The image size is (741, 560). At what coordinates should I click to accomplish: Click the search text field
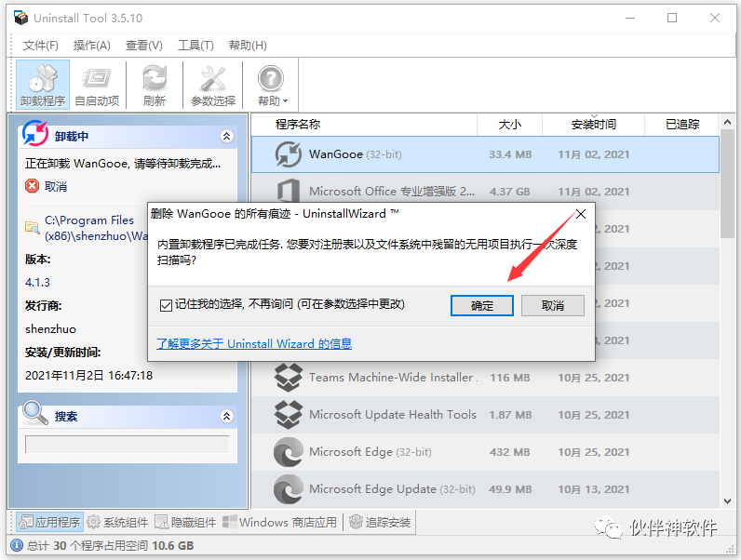pyautogui.click(x=128, y=445)
